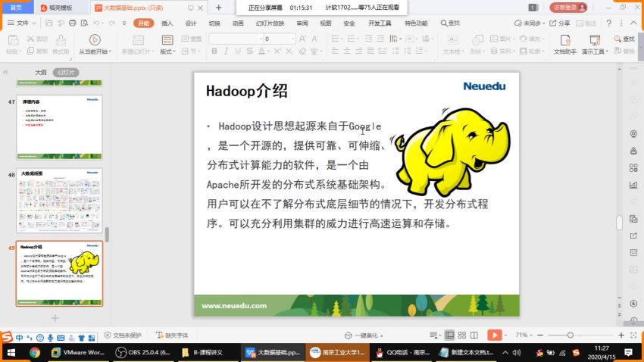The height and width of the screenshot is (362, 644).
Task: Switch panel to 大纲 outline view
Action: pos(40,72)
